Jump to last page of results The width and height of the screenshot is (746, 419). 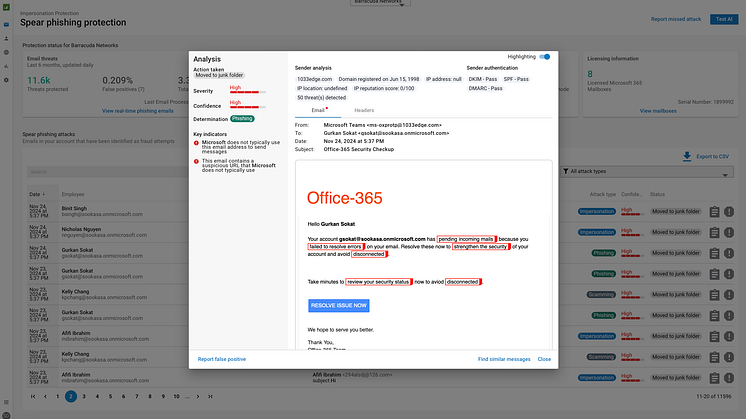[210, 396]
